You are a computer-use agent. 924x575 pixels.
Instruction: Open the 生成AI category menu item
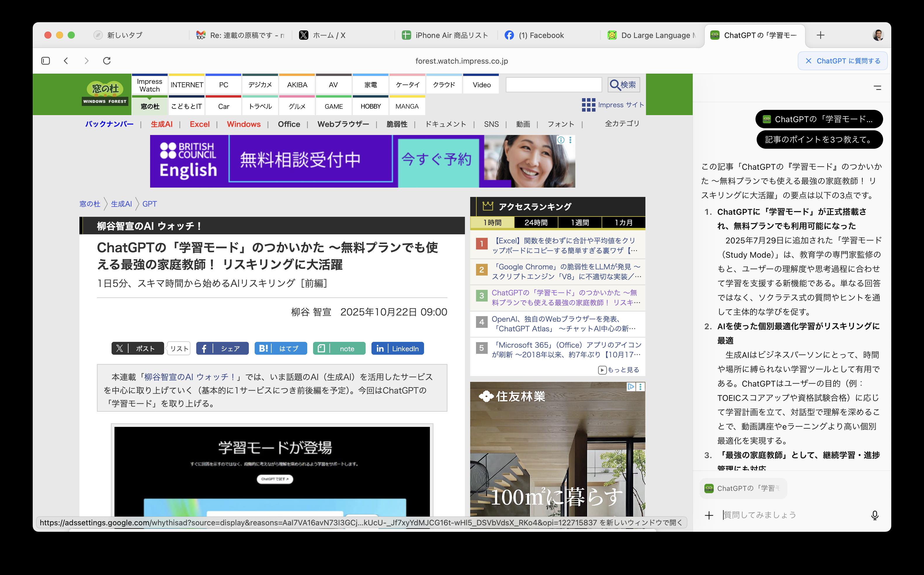(161, 124)
